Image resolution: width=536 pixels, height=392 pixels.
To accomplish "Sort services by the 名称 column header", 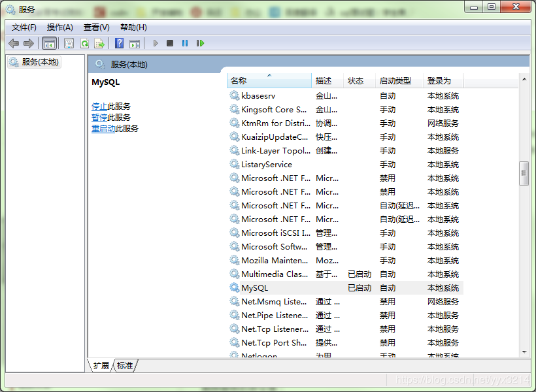I will click(269, 80).
